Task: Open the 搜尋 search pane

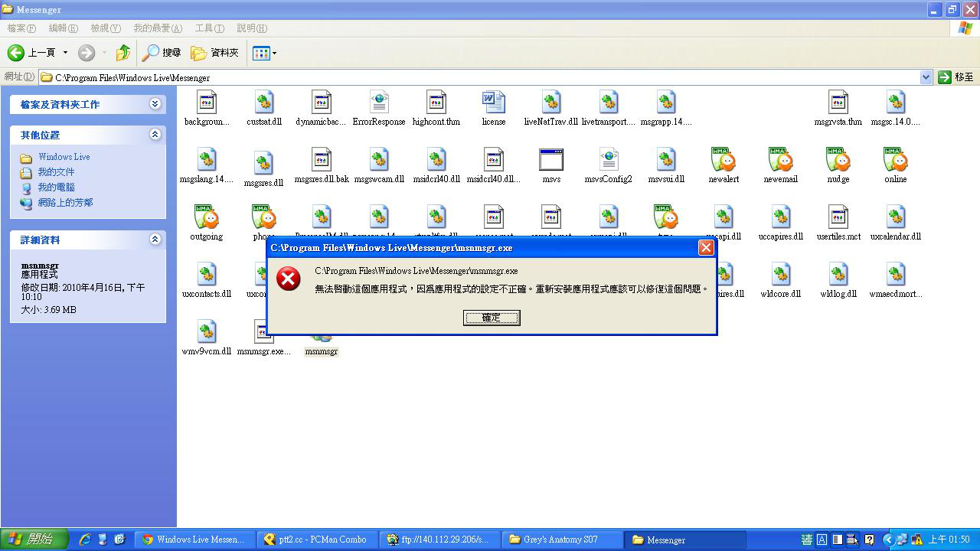Action: (x=162, y=53)
